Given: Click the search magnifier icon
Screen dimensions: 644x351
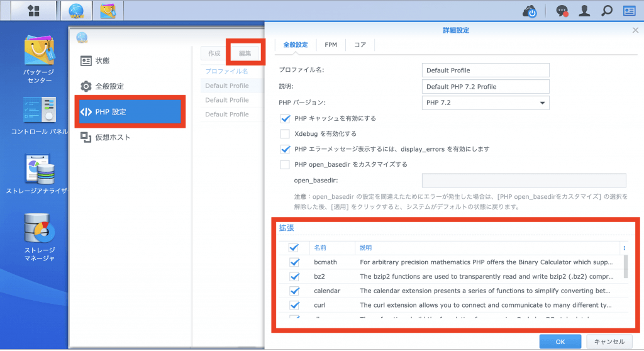Looking at the screenshot, I should point(607,11).
